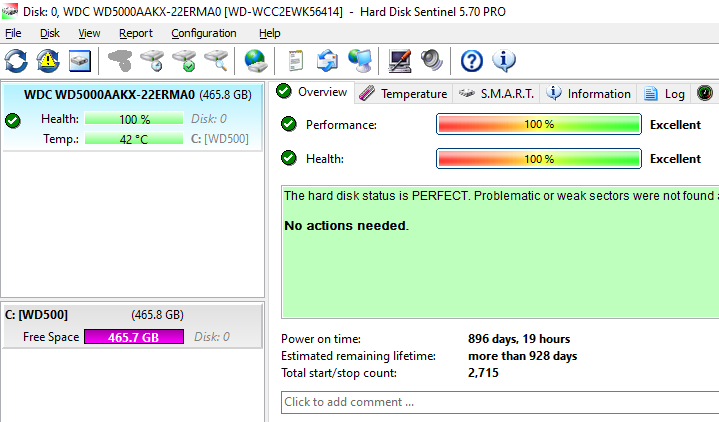Image resolution: width=719 pixels, height=422 pixels.
Task: Click the magenta Free Space bar
Action: (x=135, y=337)
